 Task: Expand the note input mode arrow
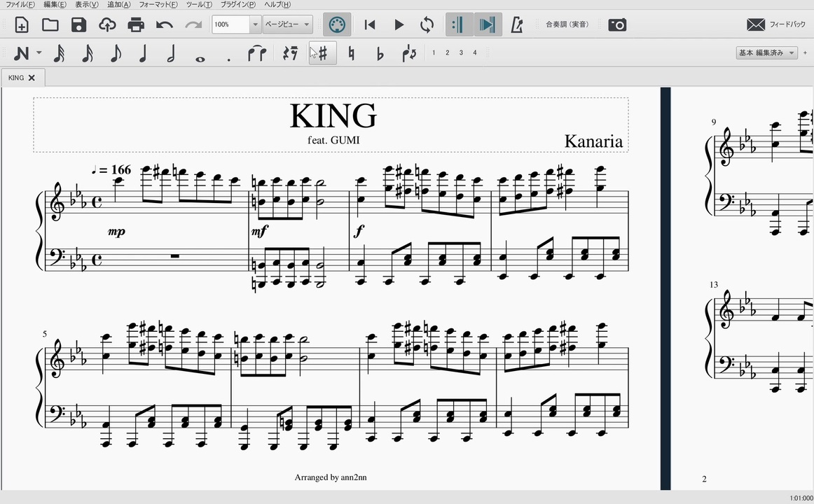point(39,53)
